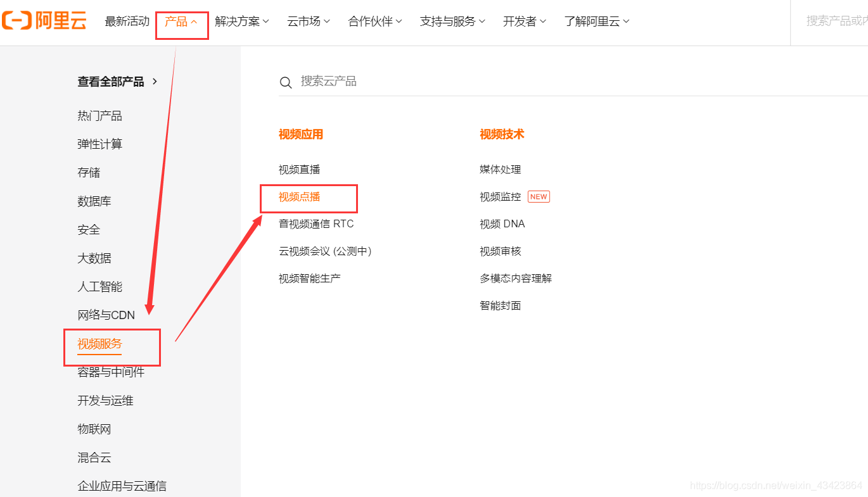This screenshot has width=868, height=497.
Task: Select 热门产品 in the sidebar
Action: click(99, 115)
